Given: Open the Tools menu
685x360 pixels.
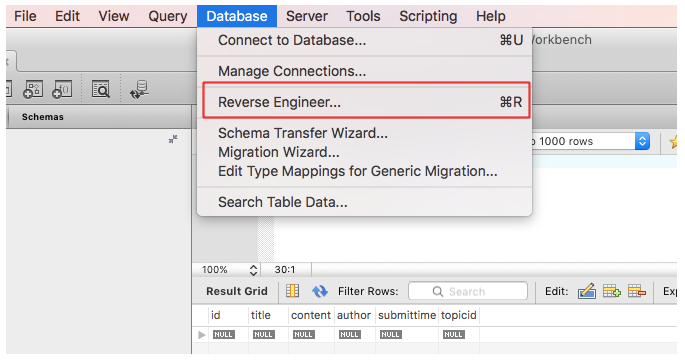Looking at the screenshot, I should tap(363, 16).
